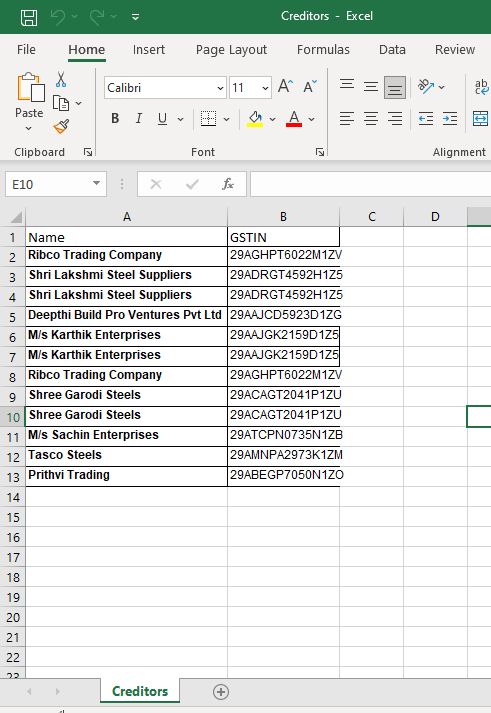The height and width of the screenshot is (713, 491).
Task: Click the Orientation text rotation icon
Action: pos(426,86)
